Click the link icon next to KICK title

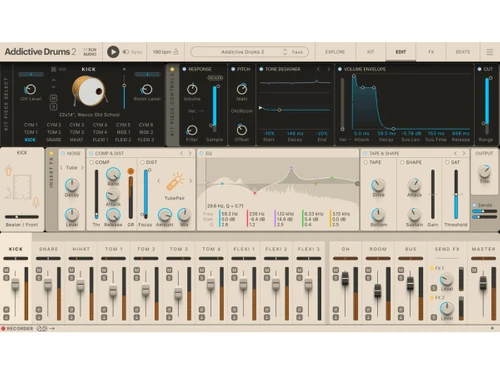[x=62, y=69]
